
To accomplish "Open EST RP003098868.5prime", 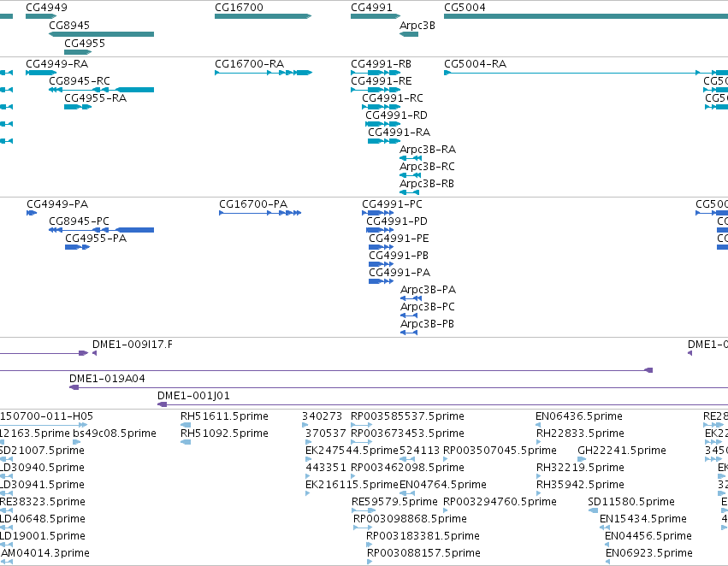I will click(410, 519).
